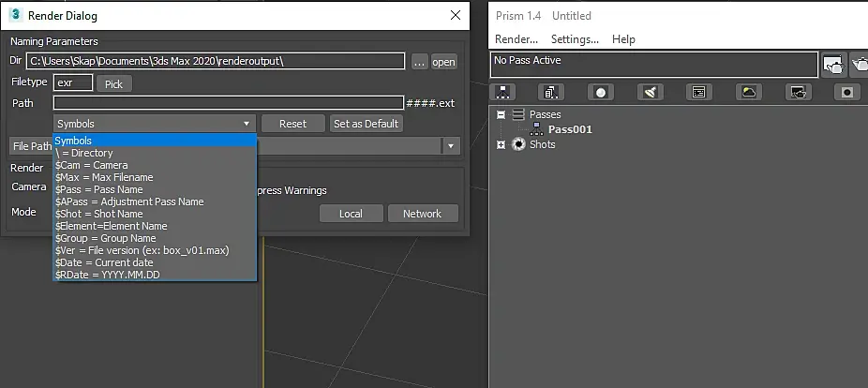Click the 'Naming Parameters' group label
Image resolution: width=868 pixels, height=388 pixels.
tap(54, 41)
